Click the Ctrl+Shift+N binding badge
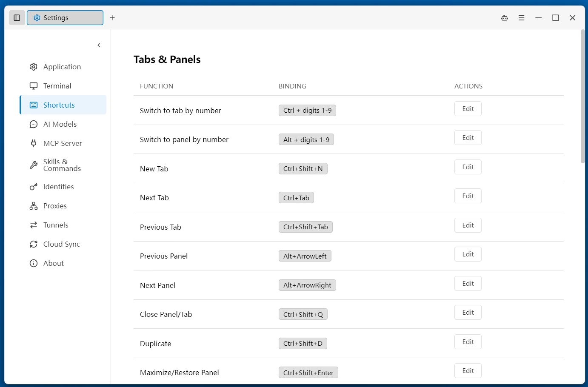The width and height of the screenshot is (588, 387). [x=303, y=169]
